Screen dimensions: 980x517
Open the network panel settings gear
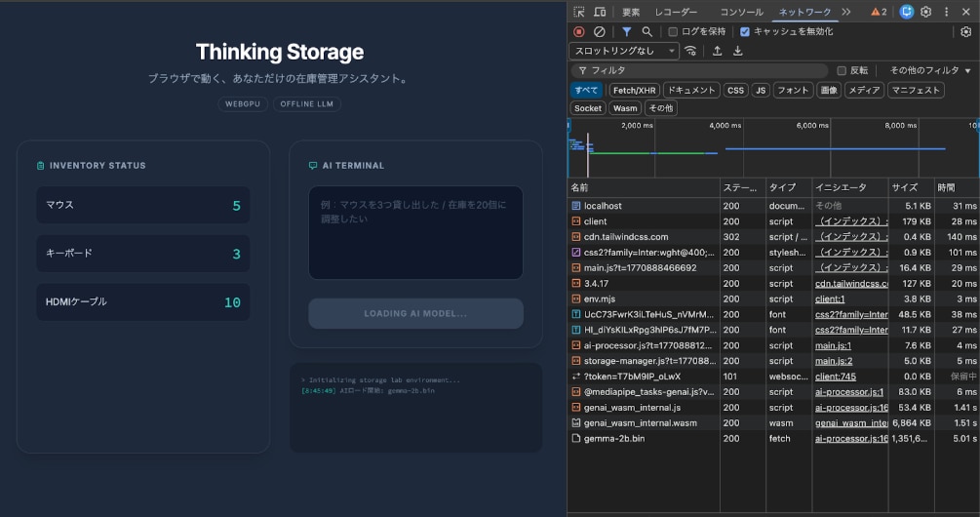click(x=965, y=31)
